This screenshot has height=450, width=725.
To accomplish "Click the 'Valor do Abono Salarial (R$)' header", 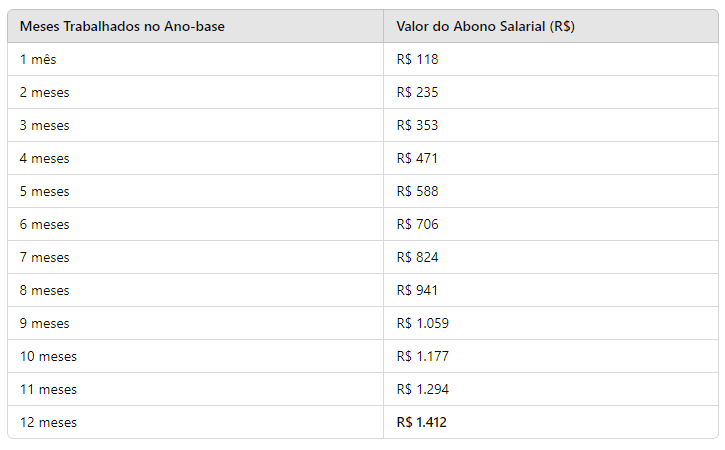I will [485, 26].
